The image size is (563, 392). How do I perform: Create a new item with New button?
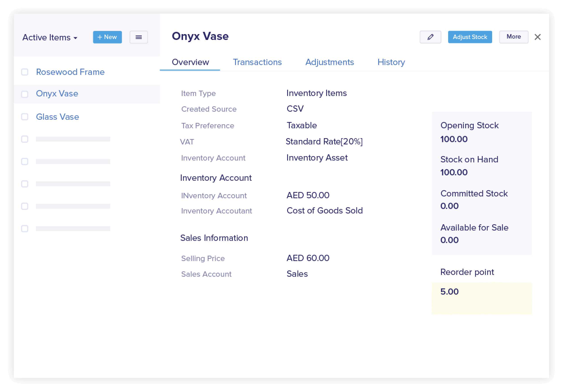107,37
